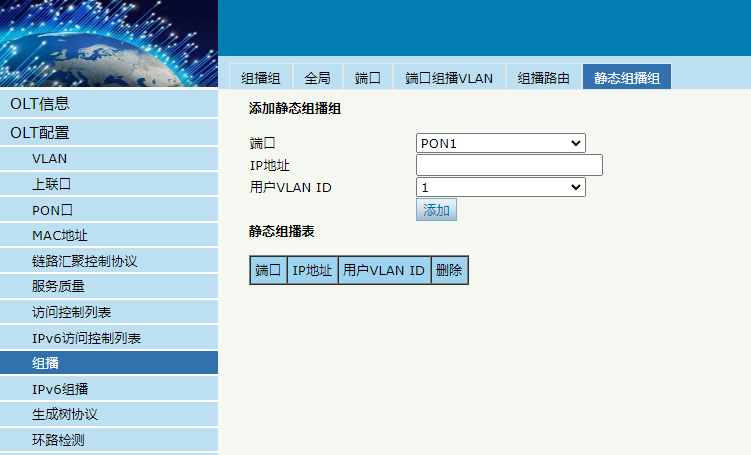Select MAC地址 in the sidebar
The height and width of the screenshot is (455, 751).
click(x=109, y=235)
